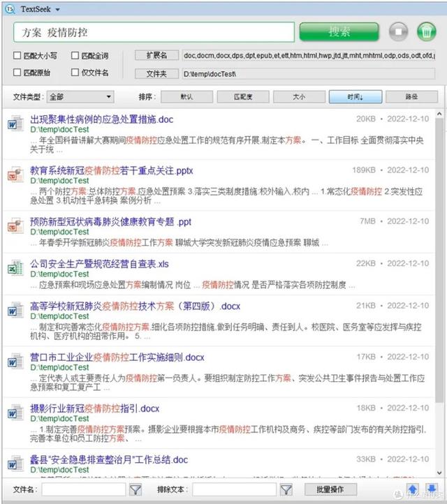Open result 营口市工业企业疫情防控工作实施细则.docx

click(117, 357)
